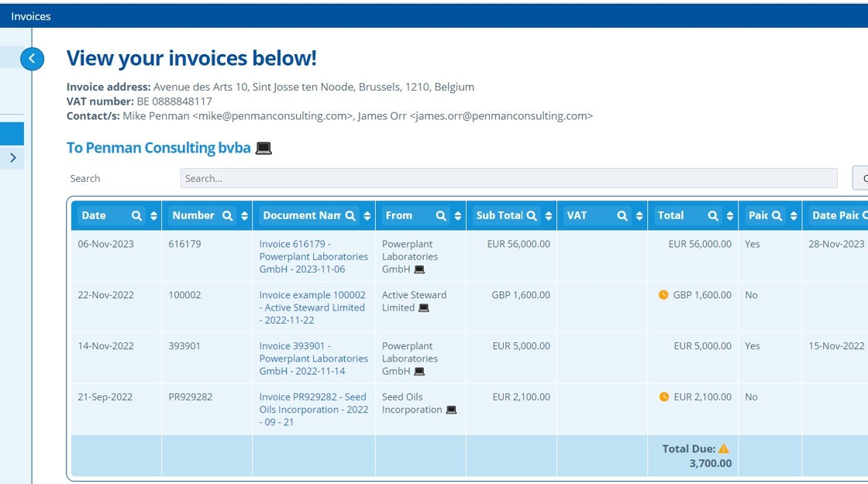Screen dimensions: 868x484
Task: Open the Invoices tab in header
Action: (x=30, y=16)
